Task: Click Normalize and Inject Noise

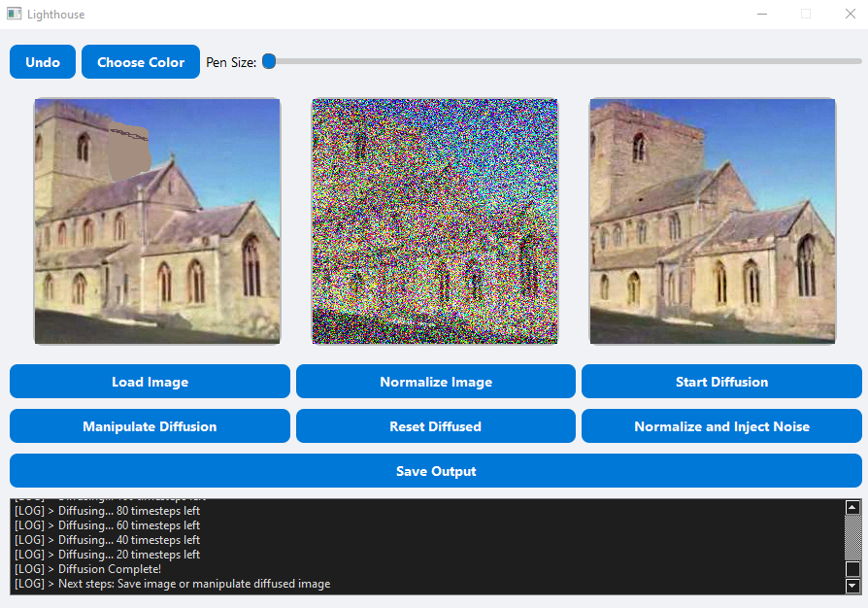Action: [721, 426]
